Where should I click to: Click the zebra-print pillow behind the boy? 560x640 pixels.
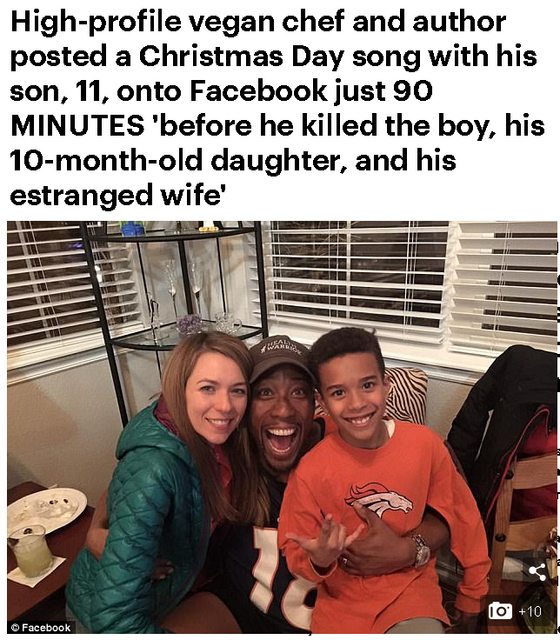coord(406,395)
